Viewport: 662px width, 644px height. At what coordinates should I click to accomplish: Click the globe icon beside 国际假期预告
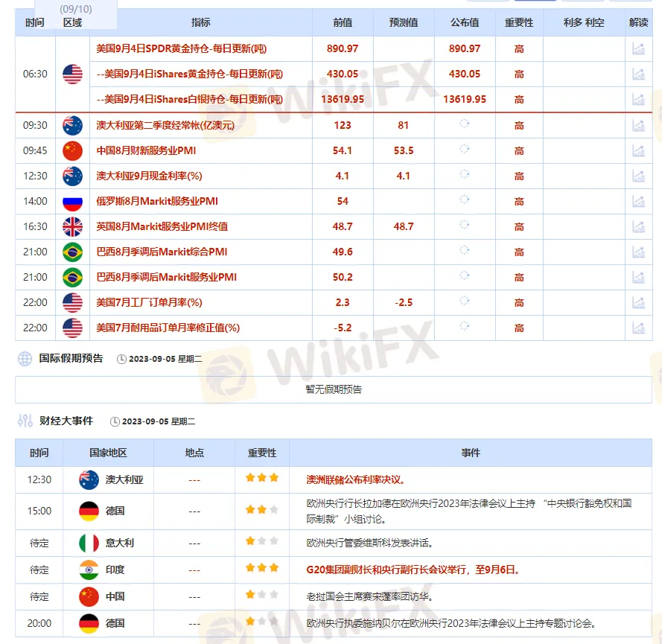point(25,358)
